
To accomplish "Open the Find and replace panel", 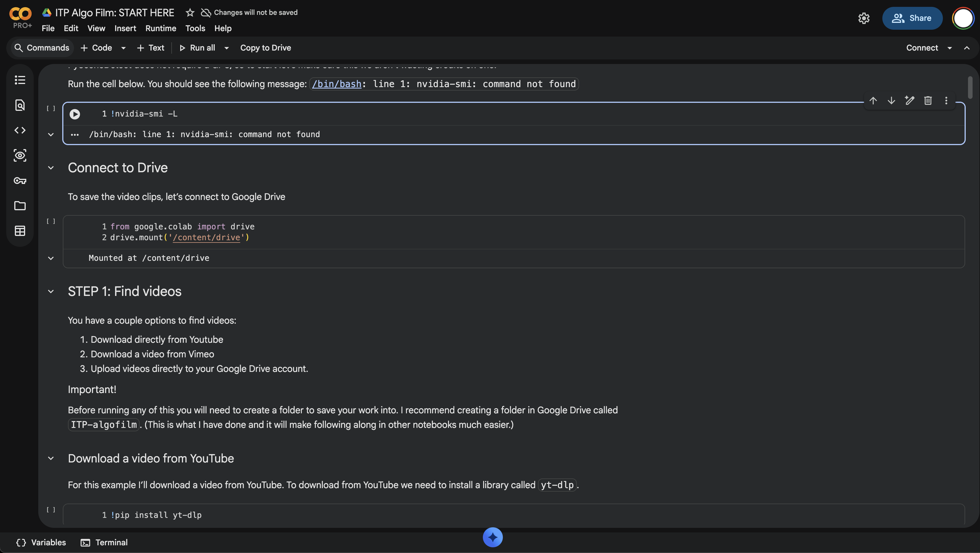I will [x=20, y=105].
